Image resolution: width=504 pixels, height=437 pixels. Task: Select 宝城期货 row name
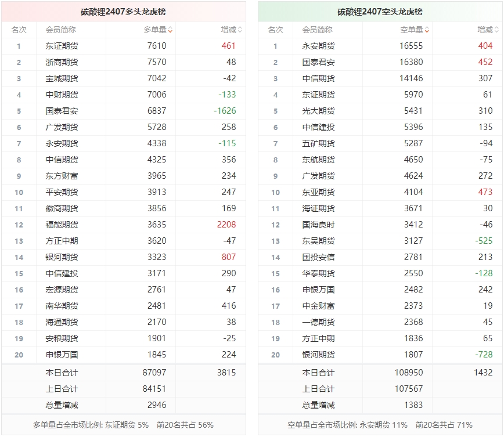(62, 78)
